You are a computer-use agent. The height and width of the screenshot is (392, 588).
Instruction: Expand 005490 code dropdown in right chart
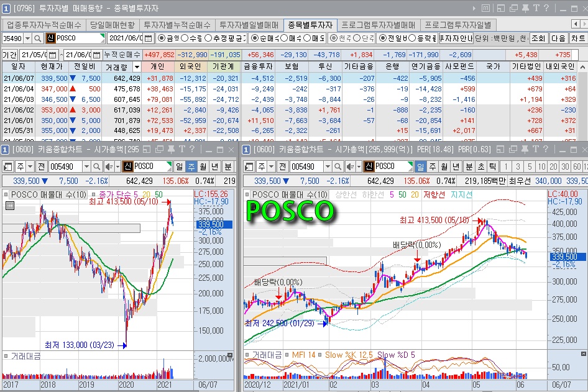point(328,166)
